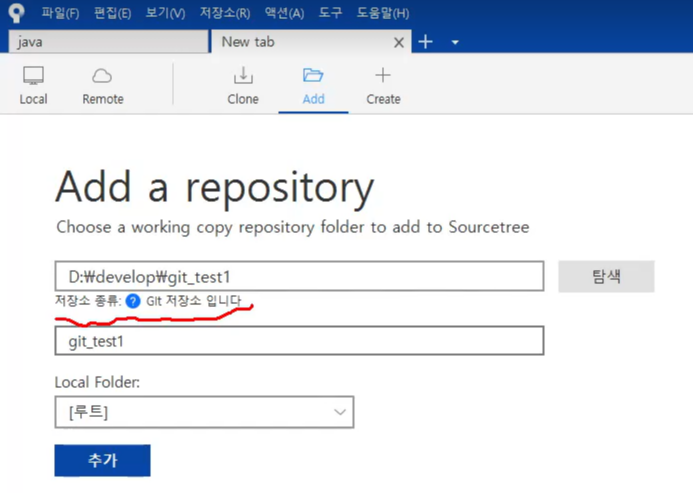Open the 도움말(H) menu
693x493 pixels.
383,13
